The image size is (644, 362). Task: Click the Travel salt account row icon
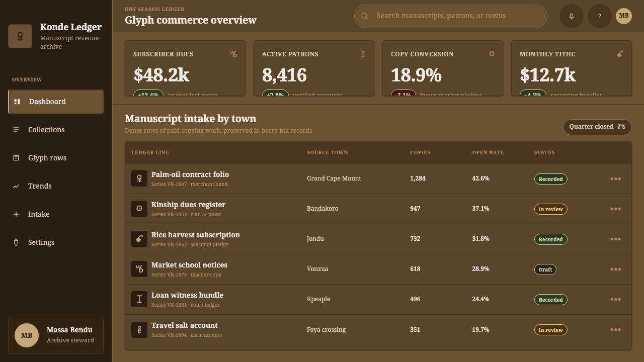point(139,329)
